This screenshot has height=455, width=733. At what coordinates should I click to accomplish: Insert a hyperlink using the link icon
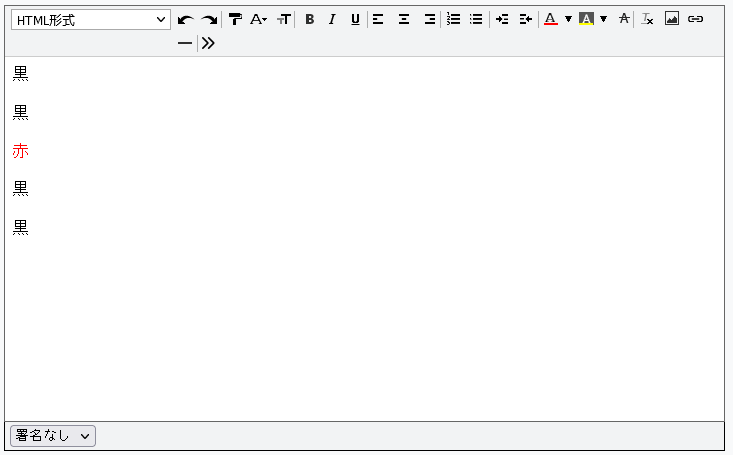[x=696, y=19]
